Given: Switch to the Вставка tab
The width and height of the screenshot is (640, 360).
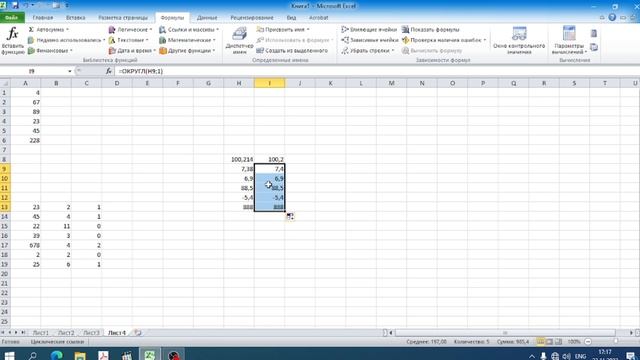Looking at the screenshot, I should [x=76, y=18].
